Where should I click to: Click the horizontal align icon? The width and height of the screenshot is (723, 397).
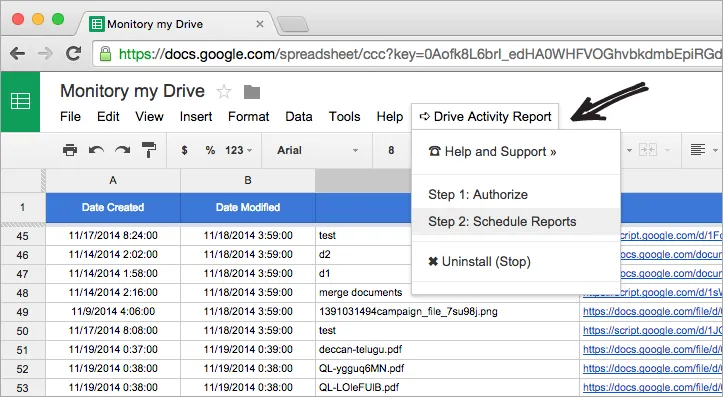coord(698,150)
